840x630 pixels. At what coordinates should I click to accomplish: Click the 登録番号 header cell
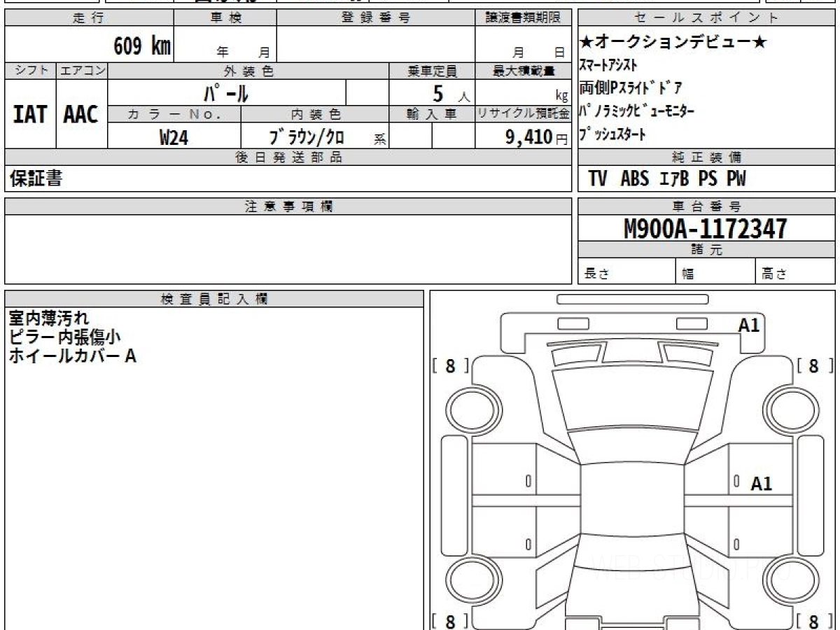376,18
